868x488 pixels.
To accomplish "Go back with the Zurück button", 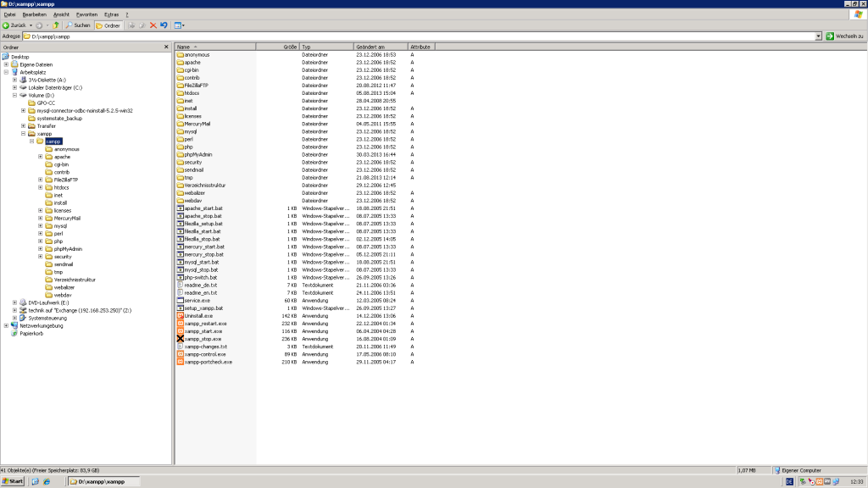I will (x=14, y=25).
